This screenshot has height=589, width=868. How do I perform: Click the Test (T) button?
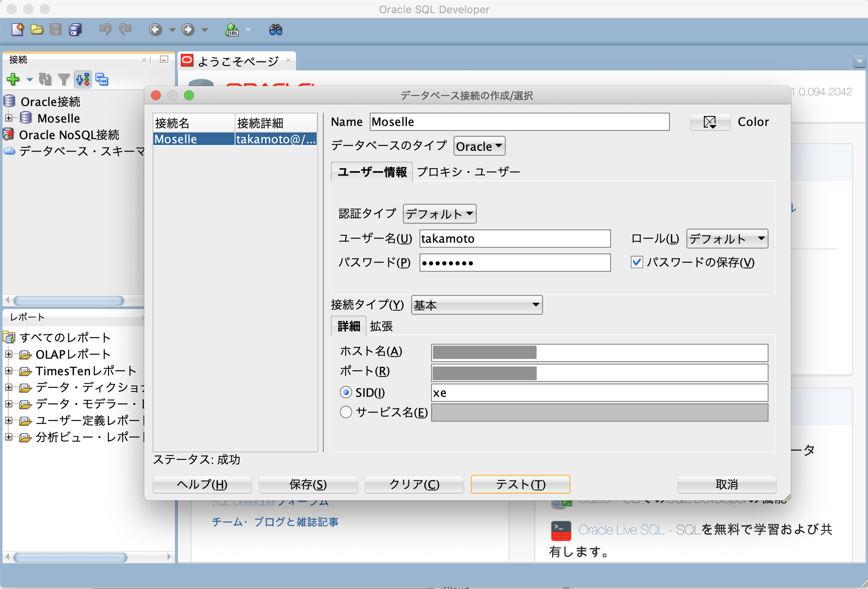click(521, 484)
